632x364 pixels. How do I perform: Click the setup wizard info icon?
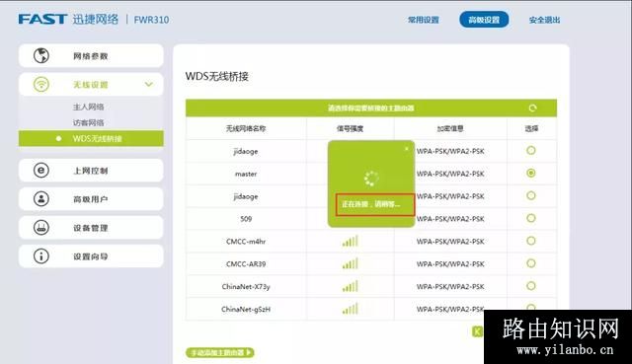[x=41, y=256]
